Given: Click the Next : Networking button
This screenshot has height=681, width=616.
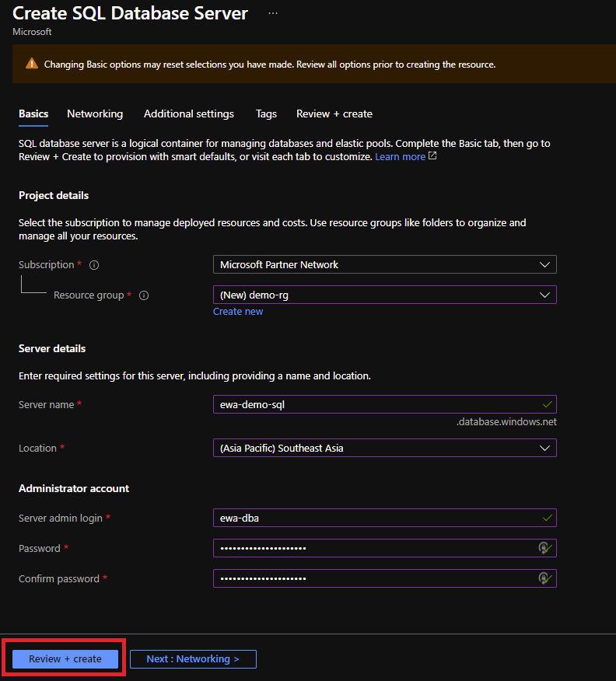Looking at the screenshot, I should [193, 659].
